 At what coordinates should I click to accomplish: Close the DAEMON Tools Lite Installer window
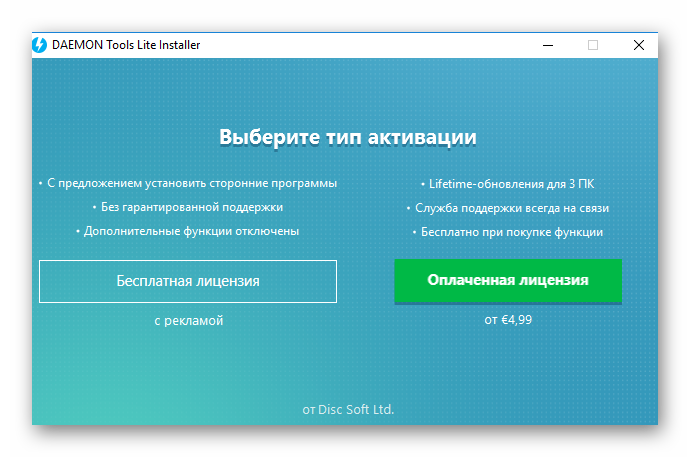click(x=639, y=45)
